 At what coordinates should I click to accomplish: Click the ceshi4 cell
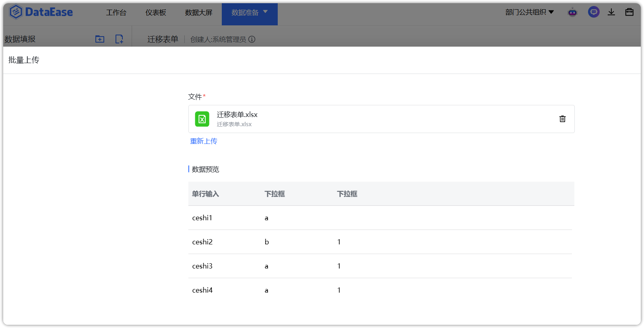pyautogui.click(x=202, y=290)
